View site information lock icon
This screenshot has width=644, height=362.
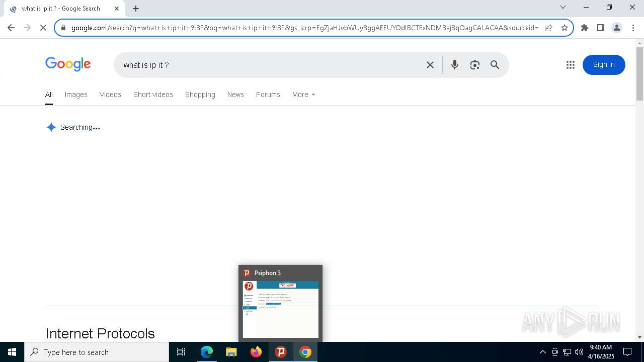[63, 28]
